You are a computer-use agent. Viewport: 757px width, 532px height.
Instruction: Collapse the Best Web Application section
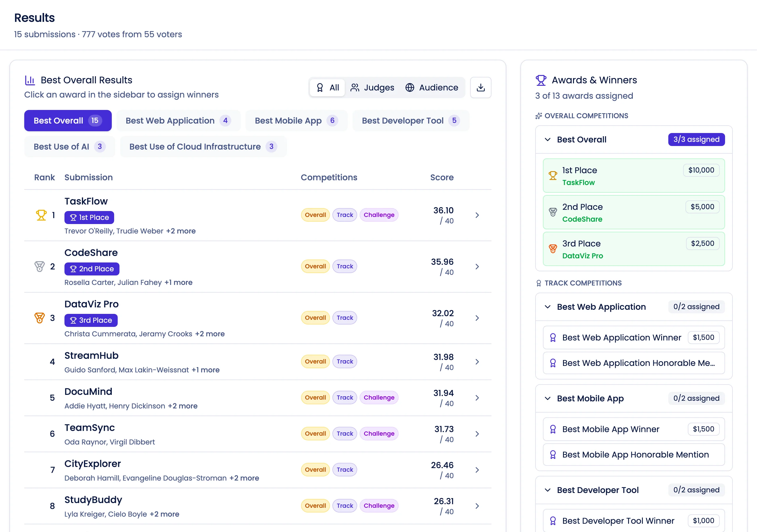(547, 306)
